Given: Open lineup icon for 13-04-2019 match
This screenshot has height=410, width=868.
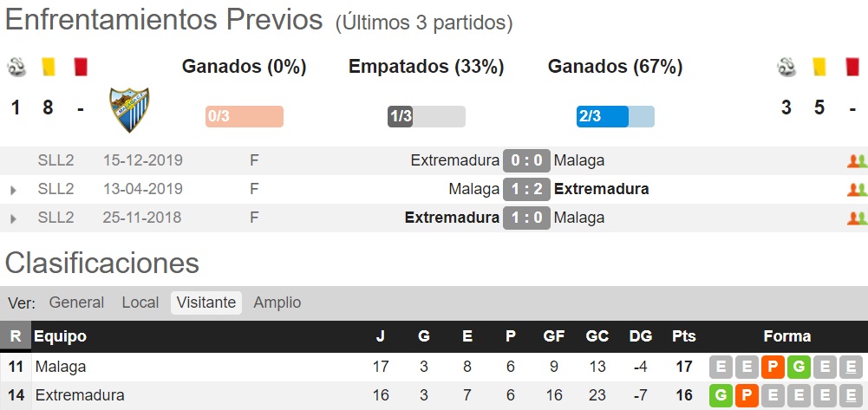Looking at the screenshot, I should pyautogui.click(x=857, y=190).
